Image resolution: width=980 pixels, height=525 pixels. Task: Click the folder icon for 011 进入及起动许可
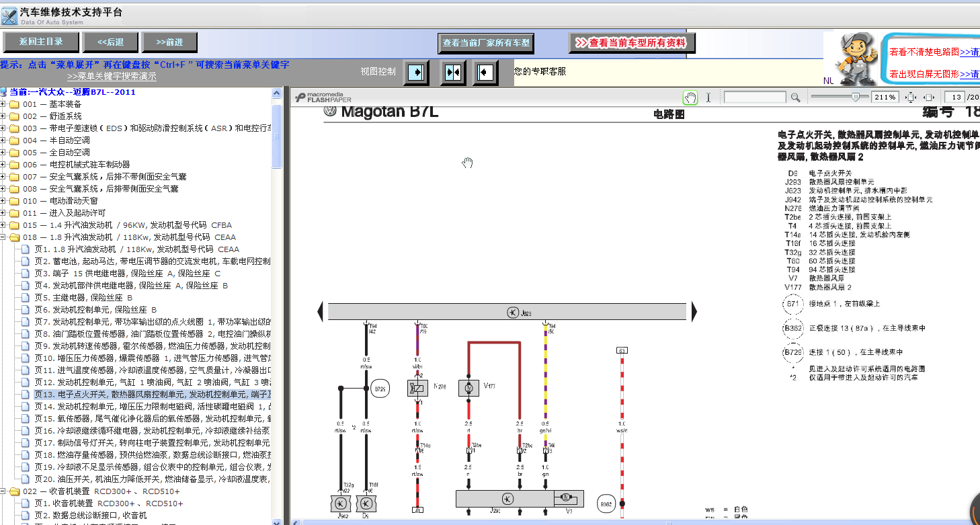[x=14, y=213]
